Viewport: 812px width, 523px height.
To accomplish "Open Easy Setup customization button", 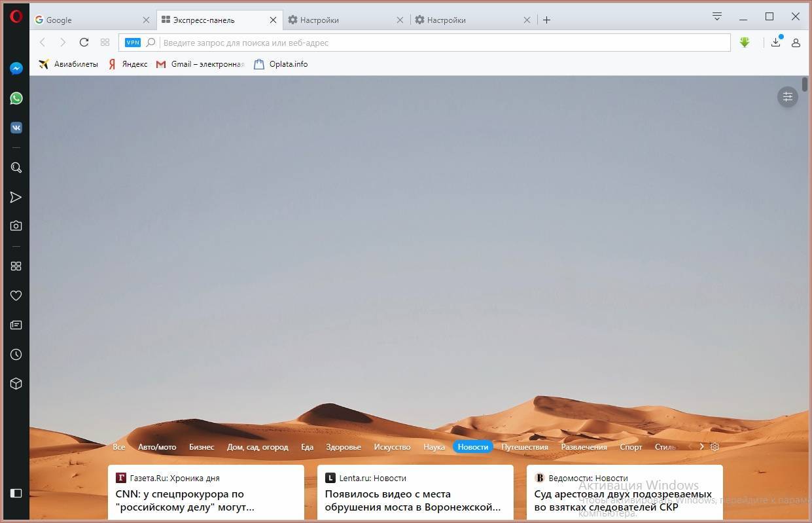I will (788, 97).
